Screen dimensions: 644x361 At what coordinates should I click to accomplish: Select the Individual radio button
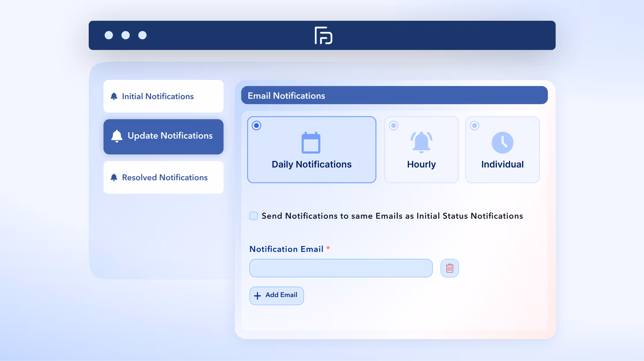pos(474,126)
